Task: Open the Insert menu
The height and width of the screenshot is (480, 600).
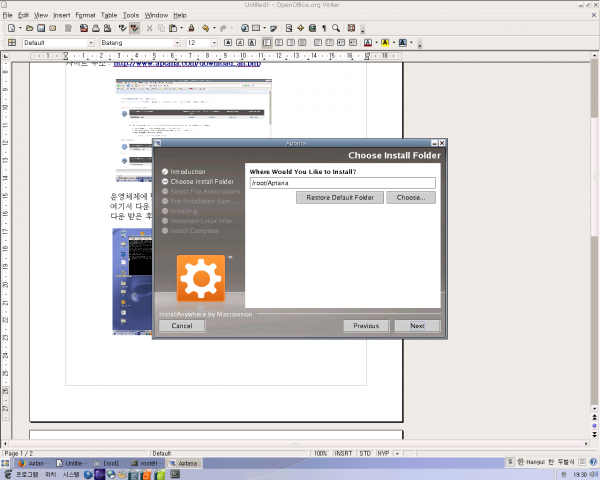Action: click(x=62, y=15)
